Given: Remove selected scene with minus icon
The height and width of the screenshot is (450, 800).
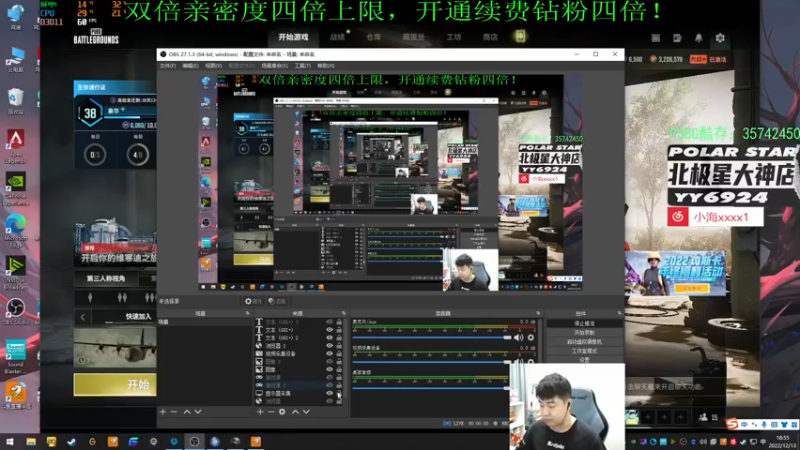Looking at the screenshot, I should (173, 412).
